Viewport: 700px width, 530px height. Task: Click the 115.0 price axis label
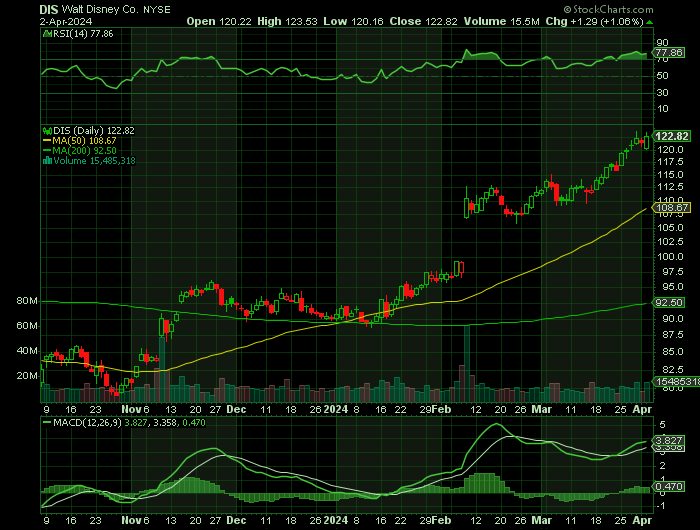tap(671, 175)
